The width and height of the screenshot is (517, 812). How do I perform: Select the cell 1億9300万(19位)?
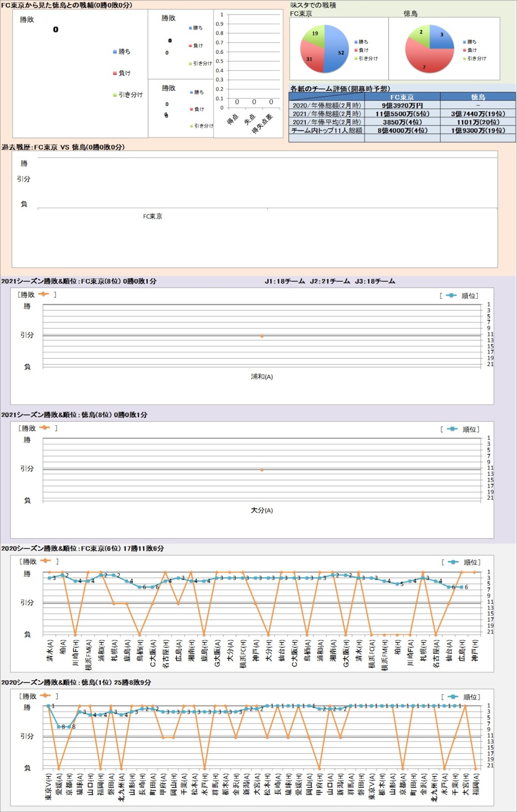coord(478,130)
